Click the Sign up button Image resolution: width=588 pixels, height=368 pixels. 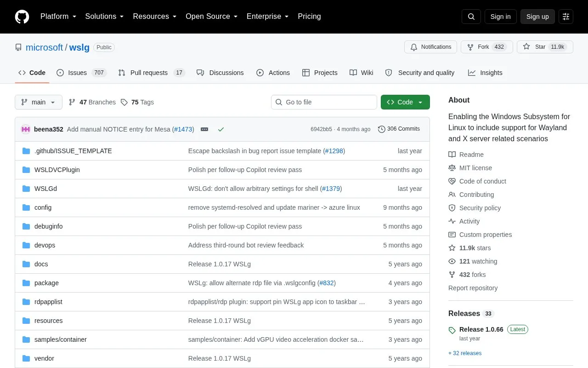click(537, 17)
